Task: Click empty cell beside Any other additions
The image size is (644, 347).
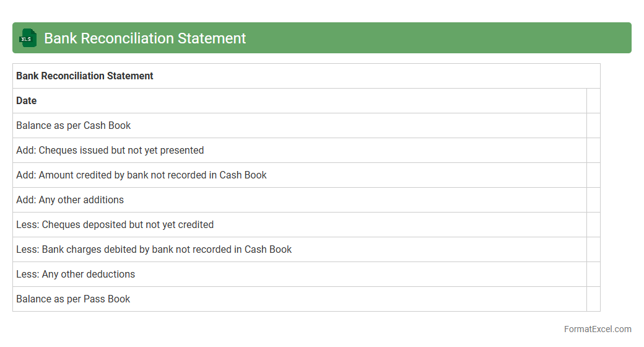Action: 593,200
